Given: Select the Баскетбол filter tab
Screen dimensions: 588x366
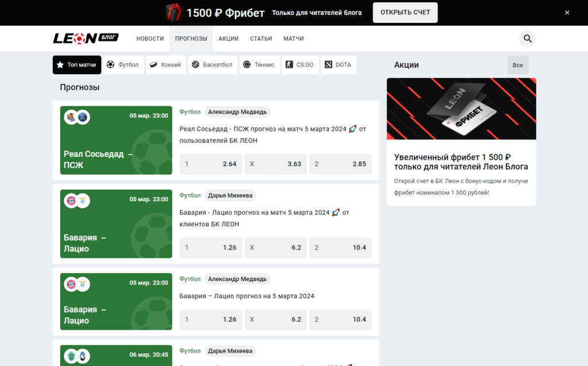Looking at the screenshot, I should coord(212,64).
